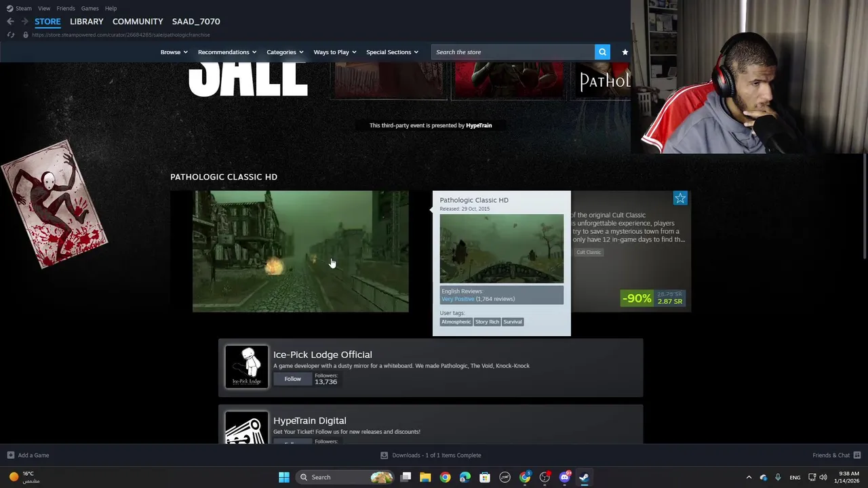The image size is (868, 488).
Task: Go forward with the forward arrow
Action: 24,22
